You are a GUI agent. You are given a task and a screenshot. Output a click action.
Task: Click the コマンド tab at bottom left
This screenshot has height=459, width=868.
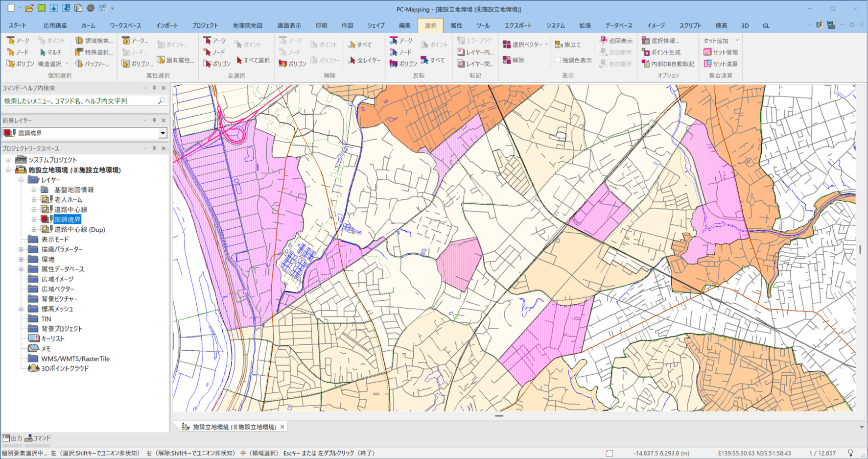(x=38, y=438)
